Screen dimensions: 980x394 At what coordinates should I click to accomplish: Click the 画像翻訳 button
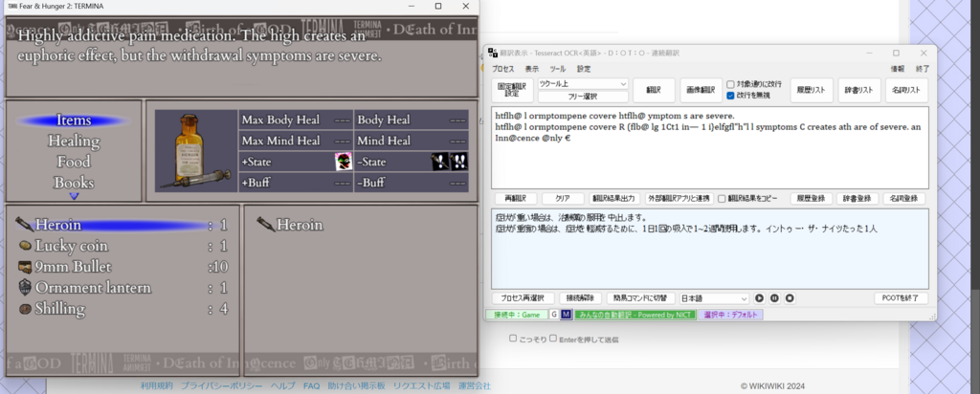701,90
